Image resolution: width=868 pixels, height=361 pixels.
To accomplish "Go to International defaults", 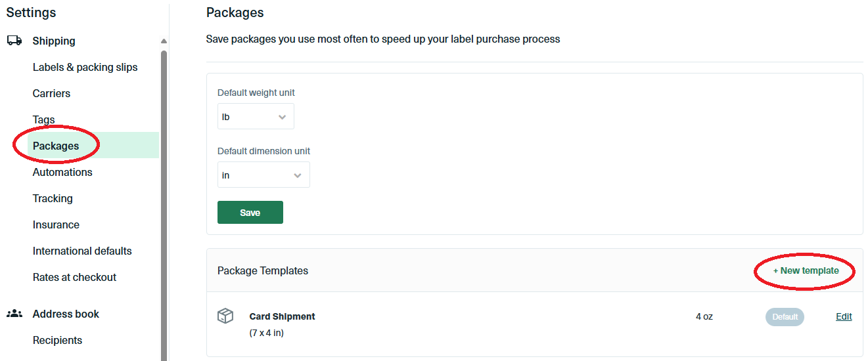I will [82, 251].
